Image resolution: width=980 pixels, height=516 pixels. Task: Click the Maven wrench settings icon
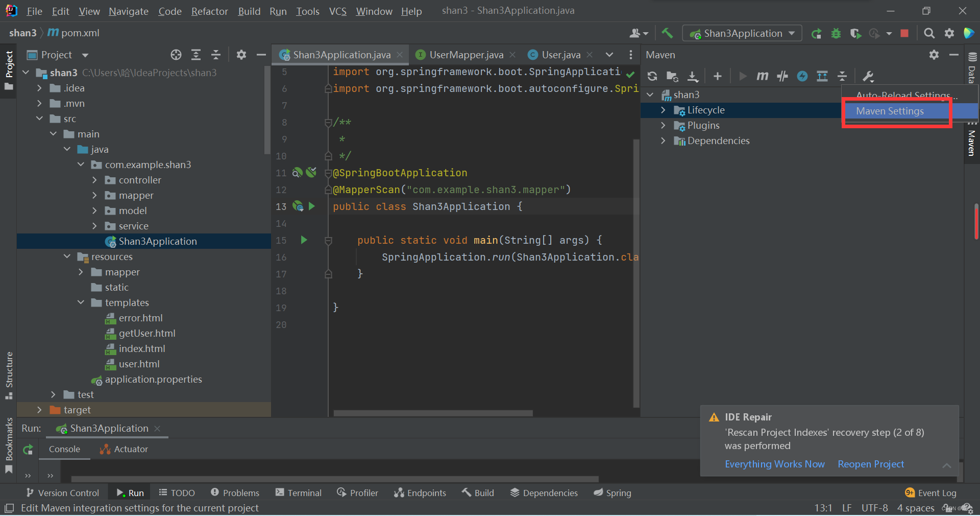click(868, 76)
